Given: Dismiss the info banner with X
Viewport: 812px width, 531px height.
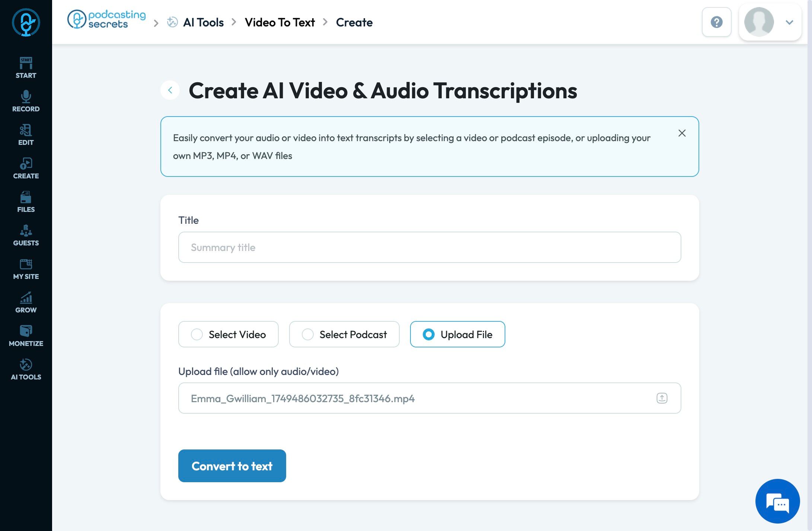Looking at the screenshot, I should click(x=682, y=133).
